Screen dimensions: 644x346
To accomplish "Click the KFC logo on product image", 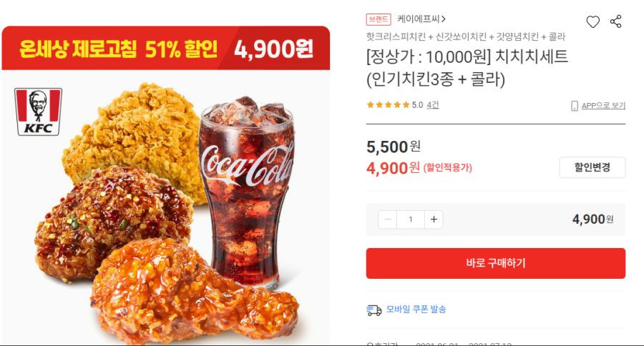I will pyautogui.click(x=38, y=112).
